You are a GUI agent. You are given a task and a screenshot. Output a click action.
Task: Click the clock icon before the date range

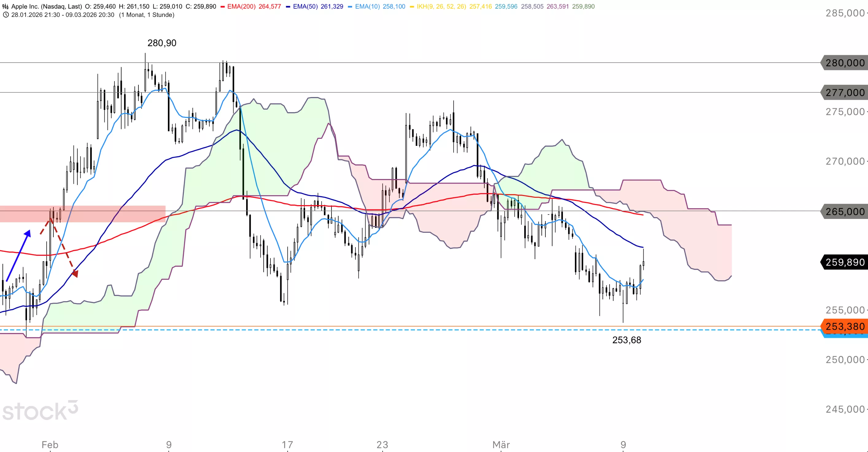6,15
